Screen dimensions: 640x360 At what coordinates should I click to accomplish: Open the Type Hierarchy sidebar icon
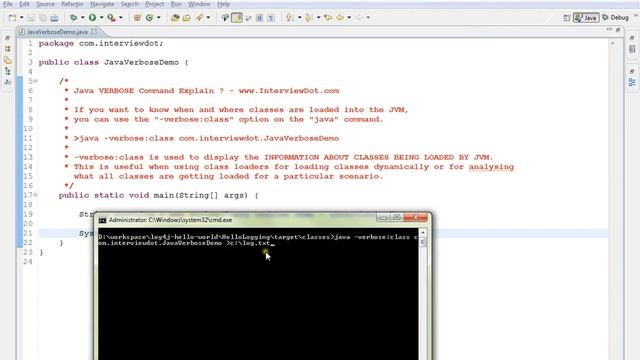(x=8, y=71)
